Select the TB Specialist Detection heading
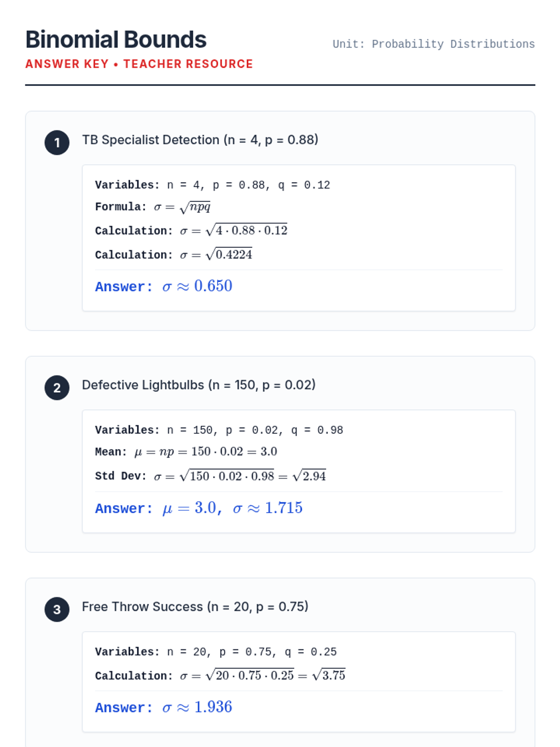 point(200,140)
